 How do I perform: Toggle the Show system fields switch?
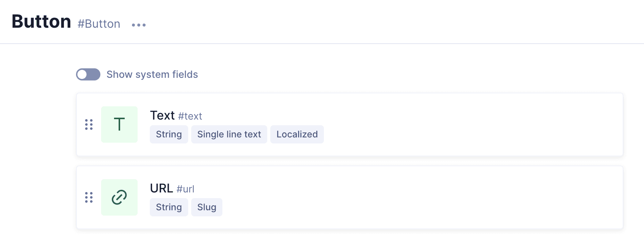pos(88,74)
